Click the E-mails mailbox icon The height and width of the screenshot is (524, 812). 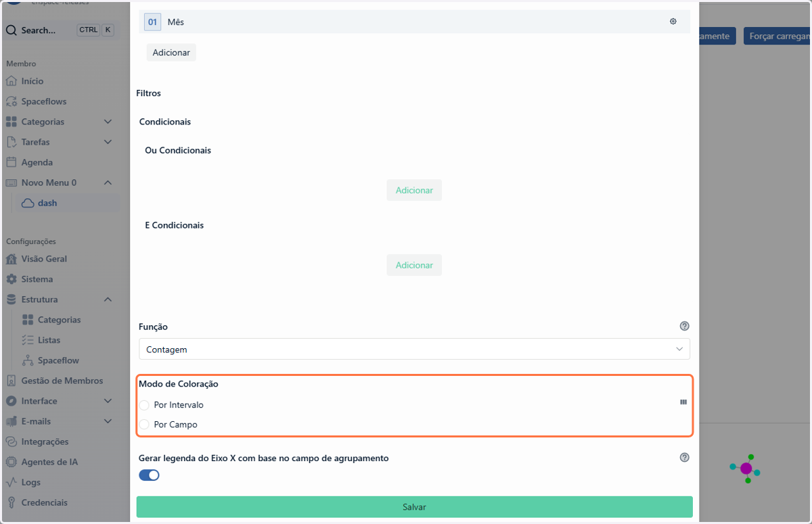pyautogui.click(x=11, y=421)
